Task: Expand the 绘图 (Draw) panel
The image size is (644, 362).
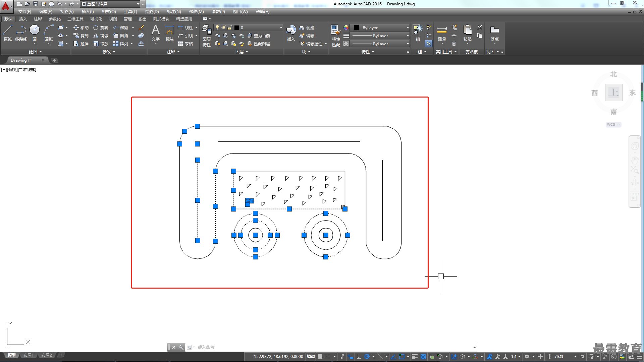Action: 35,52
